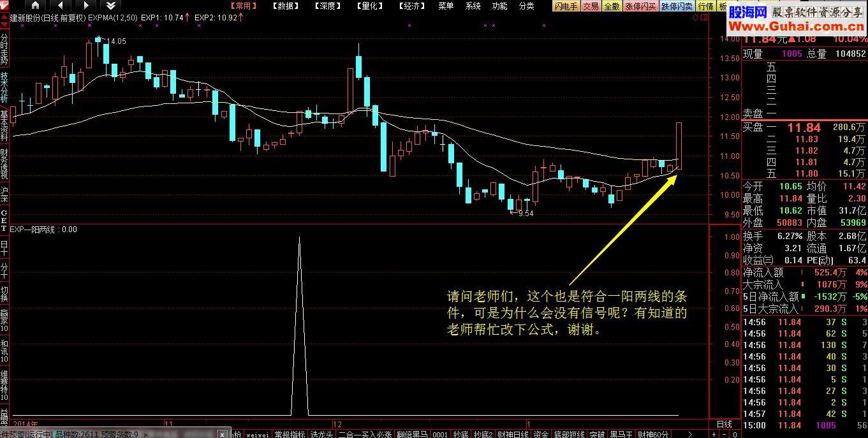
Task: Open the 系统 menu
Action: click(473, 6)
